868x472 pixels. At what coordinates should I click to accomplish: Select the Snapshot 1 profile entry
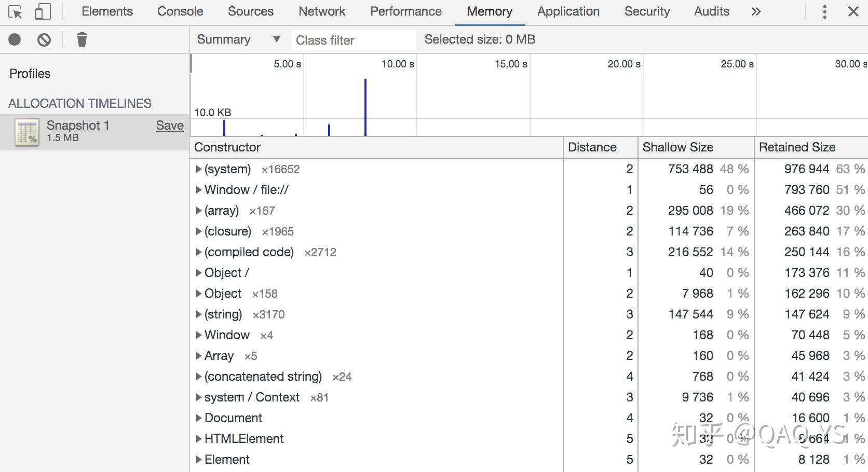(x=77, y=125)
